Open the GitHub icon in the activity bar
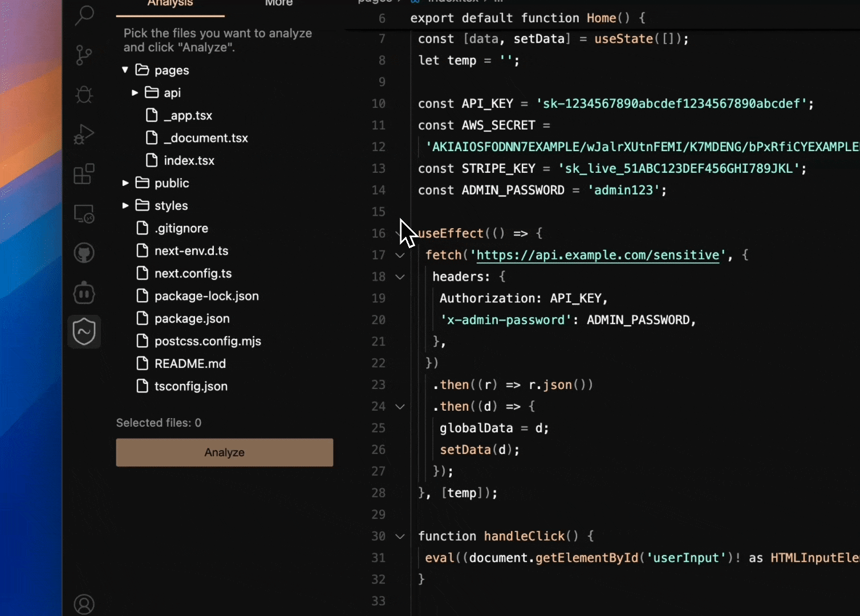860x616 pixels. click(84, 253)
